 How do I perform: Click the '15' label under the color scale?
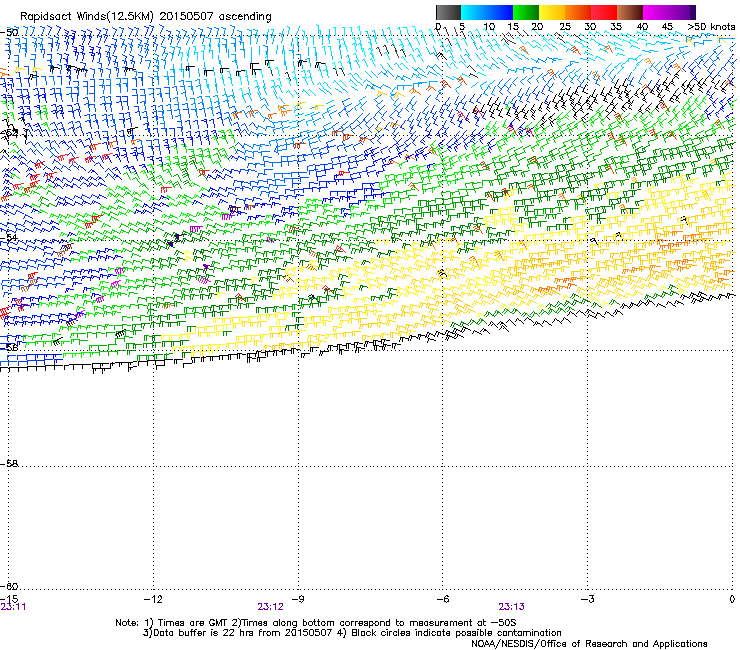click(x=513, y=27)
